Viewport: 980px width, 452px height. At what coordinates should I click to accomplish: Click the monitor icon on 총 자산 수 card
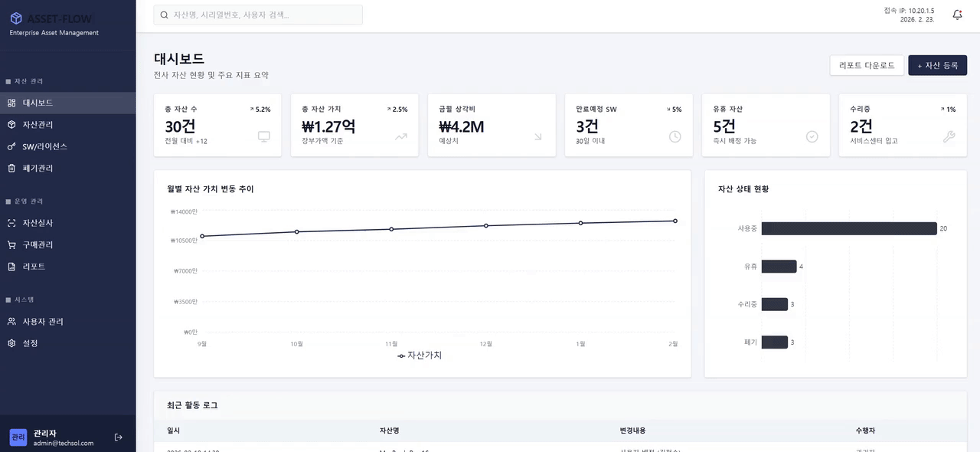pos(263,136)
